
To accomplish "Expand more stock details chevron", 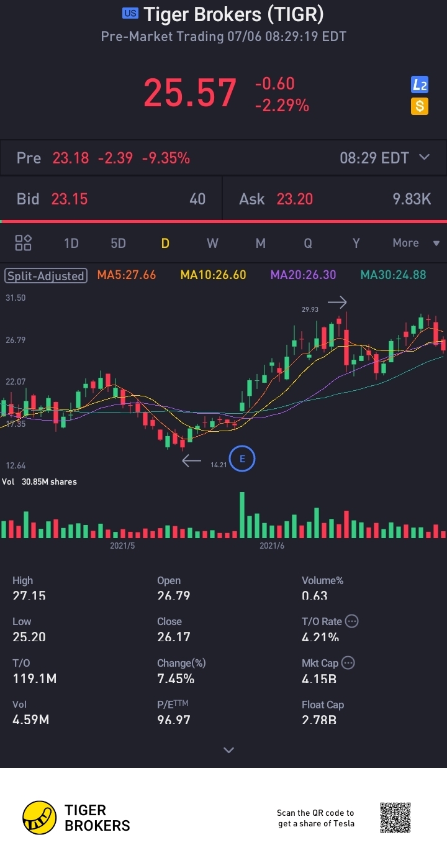I will pyautogui.click(x=228, y=750).
